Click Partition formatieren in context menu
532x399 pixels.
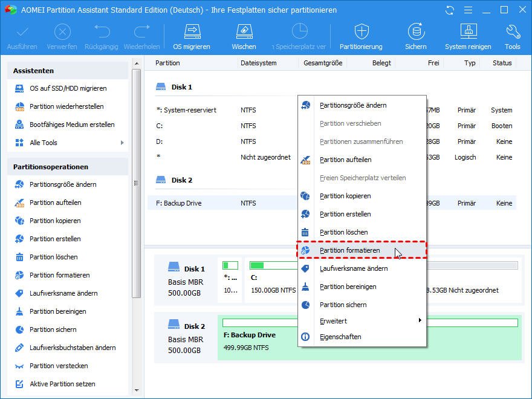point(362,250)
